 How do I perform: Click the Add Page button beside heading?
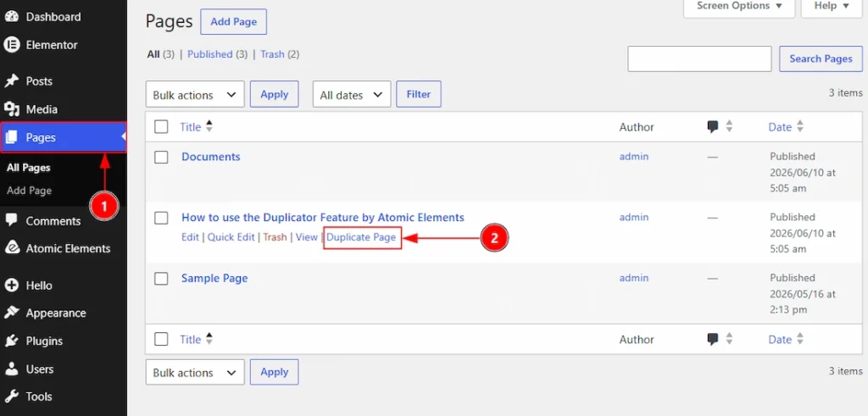(x=234, y=22)
